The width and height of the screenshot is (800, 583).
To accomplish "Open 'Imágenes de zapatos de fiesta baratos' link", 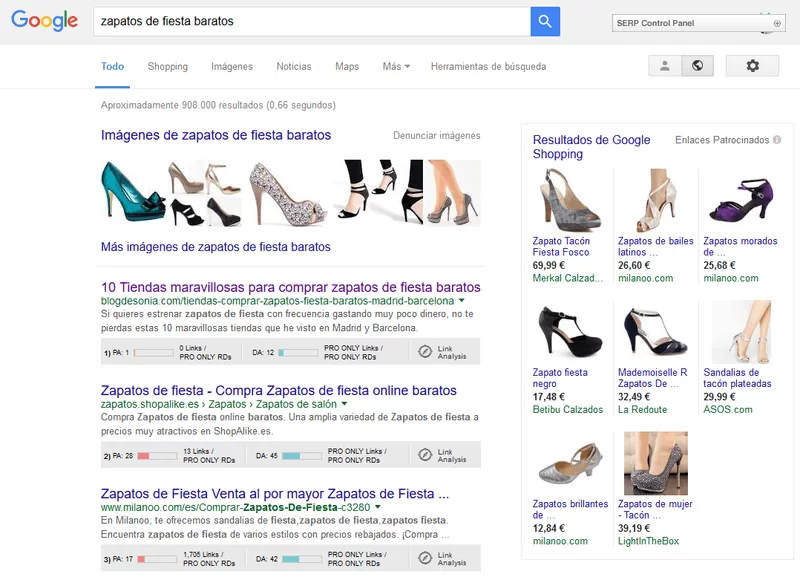I will click(216, 135).
